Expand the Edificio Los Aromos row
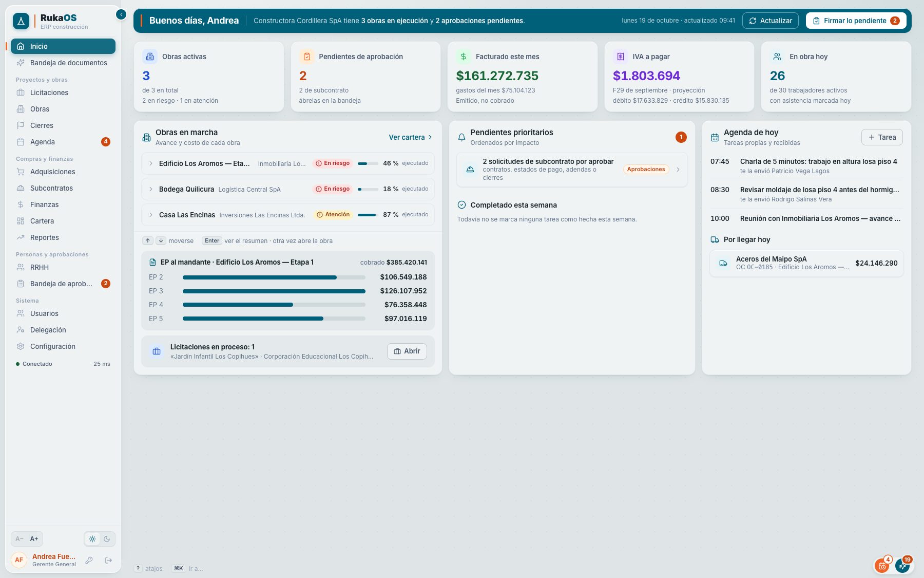This screenshot has width=924, height=578. click(151, 163)
